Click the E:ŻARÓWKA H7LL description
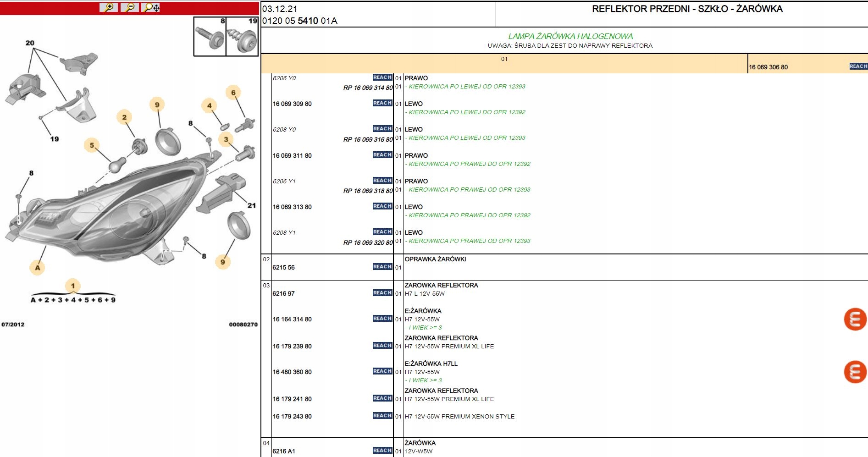 coord(431,364)
